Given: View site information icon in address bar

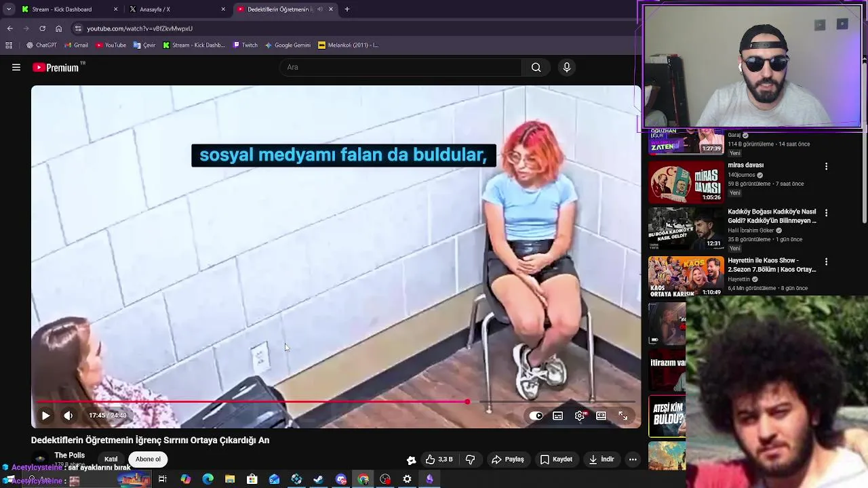Looking at the screenshot, I should (78, 28).
